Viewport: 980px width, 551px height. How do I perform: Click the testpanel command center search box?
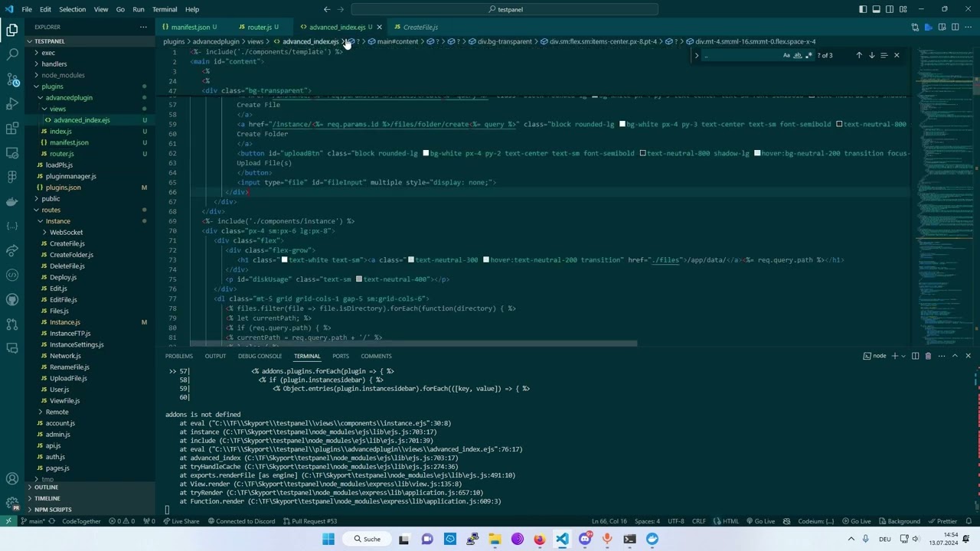click(505, 9)
